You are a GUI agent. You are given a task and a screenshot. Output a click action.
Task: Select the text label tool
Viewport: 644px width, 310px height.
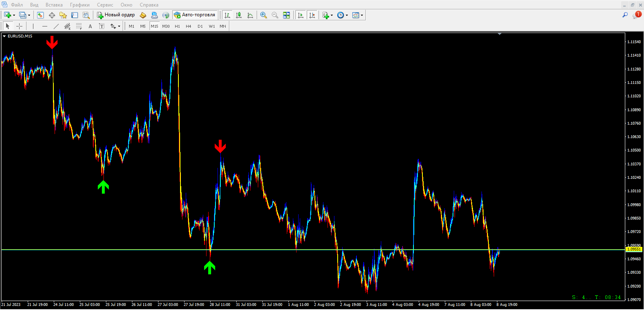[102, 26]
